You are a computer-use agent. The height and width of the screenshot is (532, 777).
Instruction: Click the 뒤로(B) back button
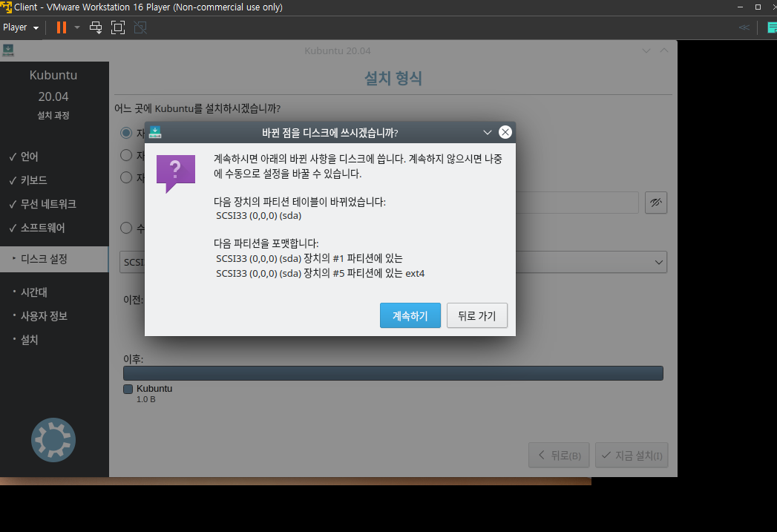coord(559,456)
